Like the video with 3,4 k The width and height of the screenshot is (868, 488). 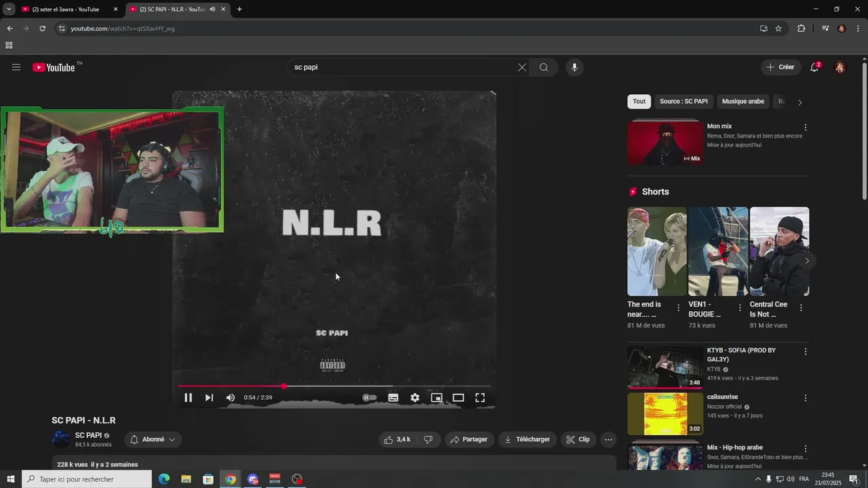click(x=397, y=439)
